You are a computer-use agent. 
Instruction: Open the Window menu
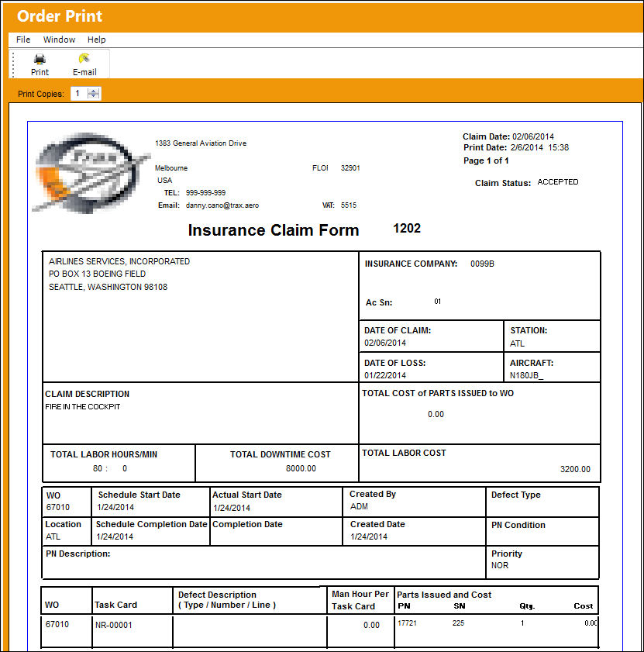pos(59,40)
